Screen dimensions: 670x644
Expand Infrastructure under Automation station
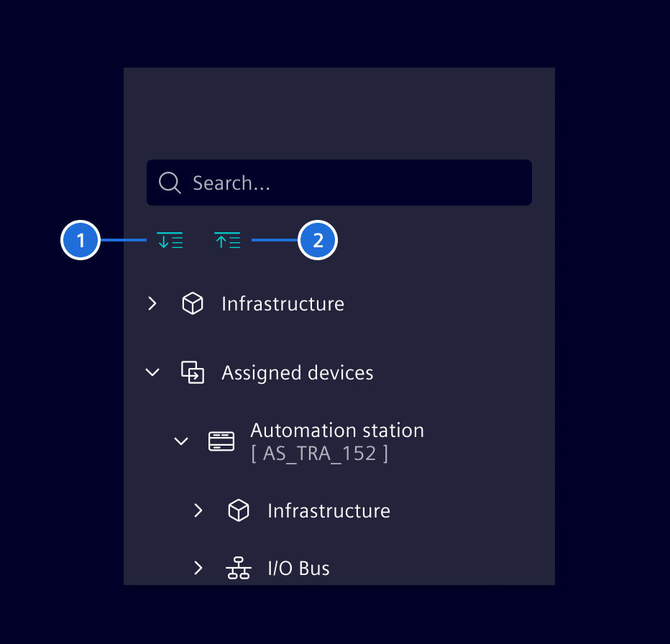pyautogui.click(x=198, y=511)
